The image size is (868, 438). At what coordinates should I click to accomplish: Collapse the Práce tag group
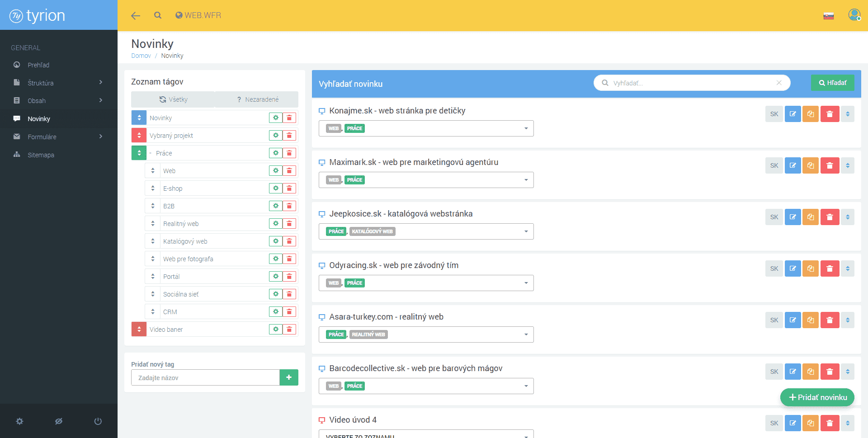[x=151, y=153]
